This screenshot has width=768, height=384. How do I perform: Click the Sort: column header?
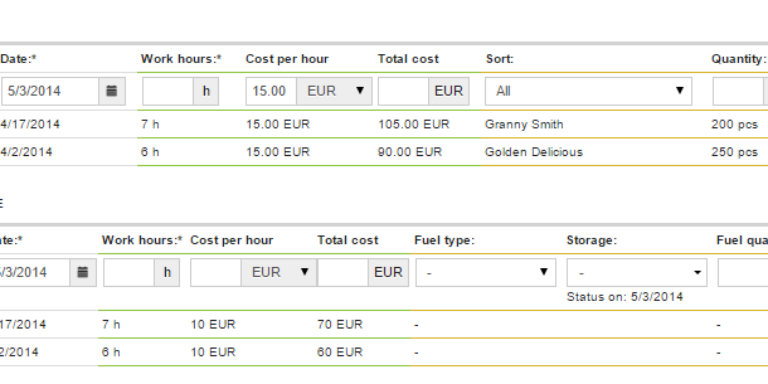(x=500, y=59)
